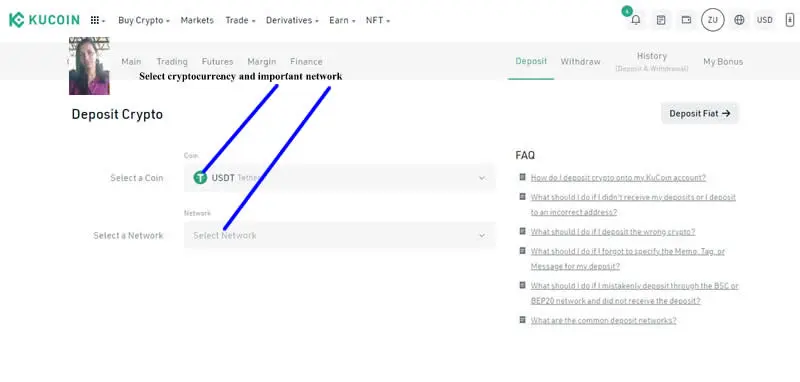This screenshot has height=382, width=800.
Task: Change the USD currency selector
Action: pos(765,20)
